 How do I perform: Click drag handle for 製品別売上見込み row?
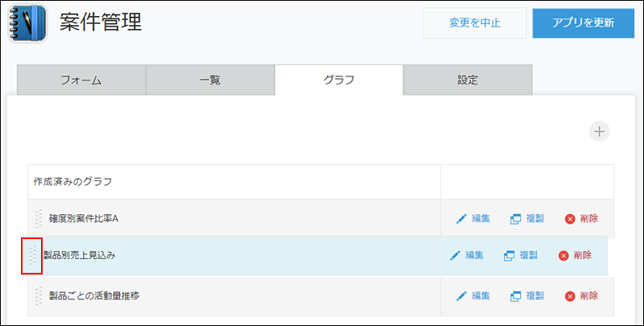pos(32,256)
